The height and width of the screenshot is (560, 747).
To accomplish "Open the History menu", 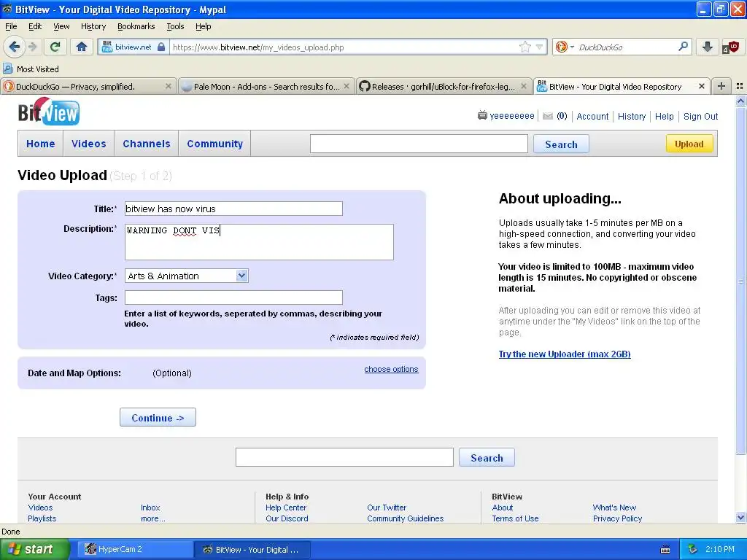I will point(93,26).
